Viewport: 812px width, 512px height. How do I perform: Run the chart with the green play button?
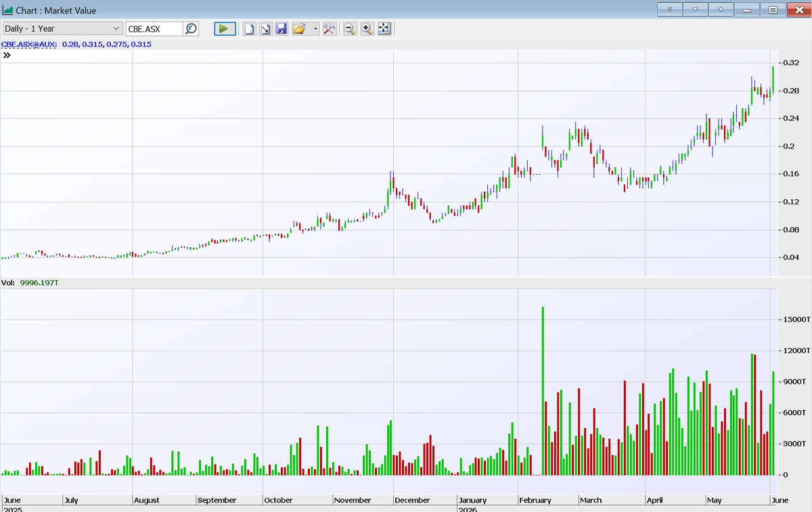coord(225,28)
